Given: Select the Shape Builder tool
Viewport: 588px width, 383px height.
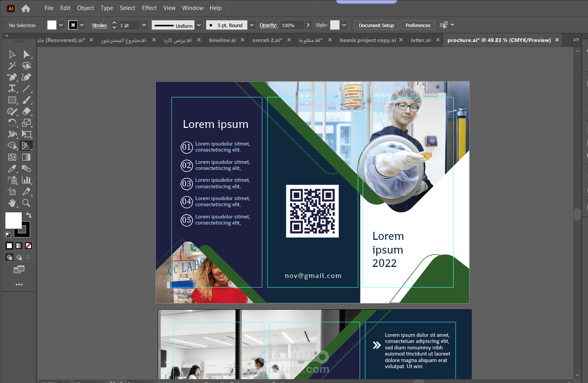Looking at the screenshot, I should [x=12, y=146].
